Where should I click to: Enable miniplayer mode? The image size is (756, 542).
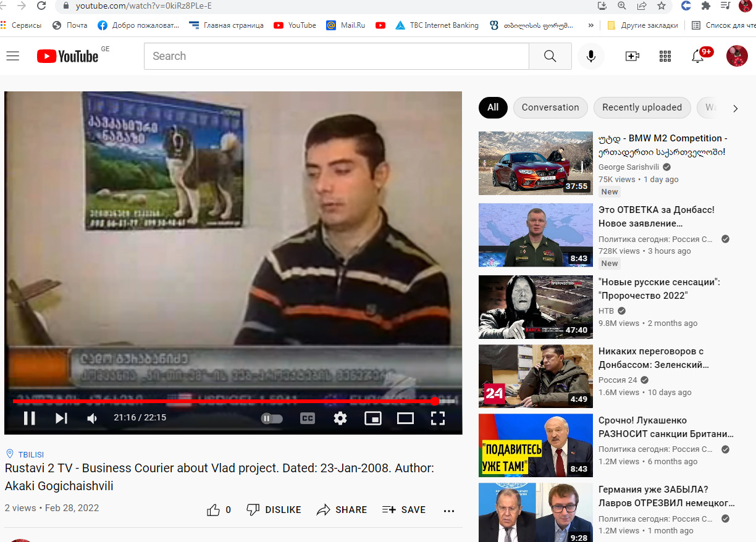(373, 418)
